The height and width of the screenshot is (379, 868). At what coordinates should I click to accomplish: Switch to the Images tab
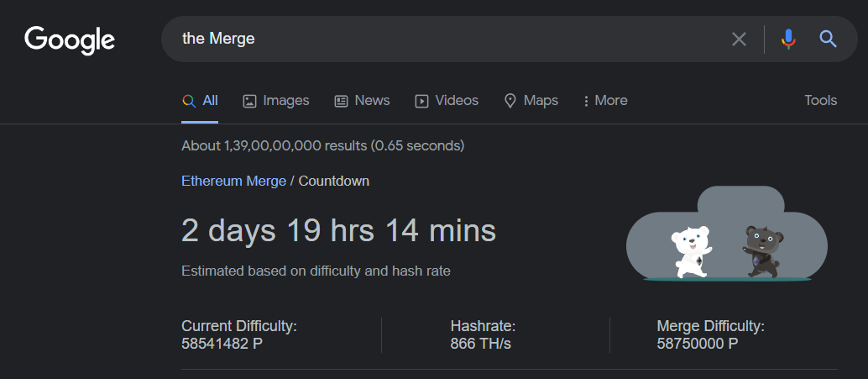click(276, 101)
